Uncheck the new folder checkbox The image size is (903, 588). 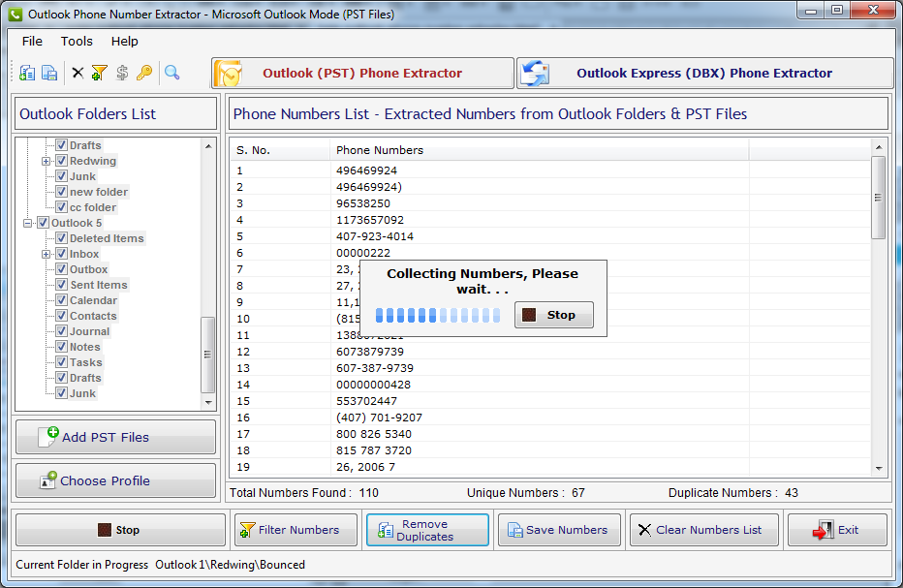coord(62,192)
